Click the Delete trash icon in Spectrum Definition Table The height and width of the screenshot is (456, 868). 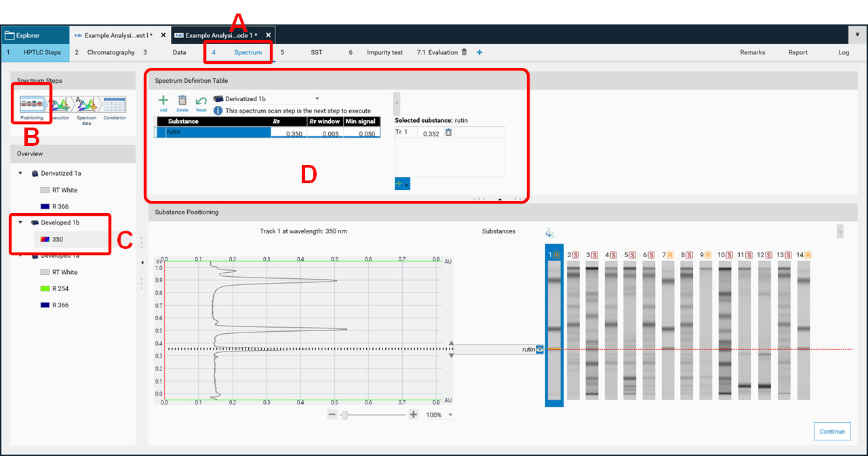pyautogui.click(x=182, y=100)
